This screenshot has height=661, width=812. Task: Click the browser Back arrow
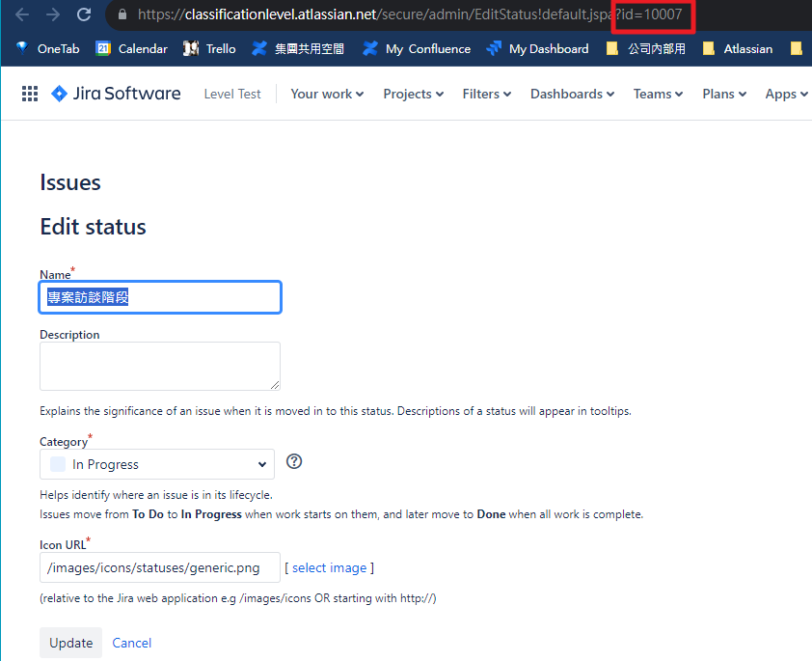pos(22,14)
